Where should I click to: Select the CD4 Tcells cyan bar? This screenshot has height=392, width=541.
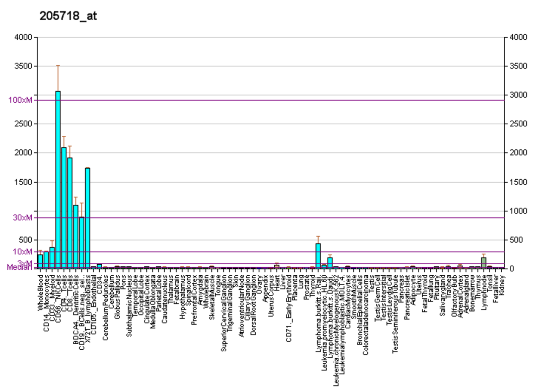coord(64,208)
